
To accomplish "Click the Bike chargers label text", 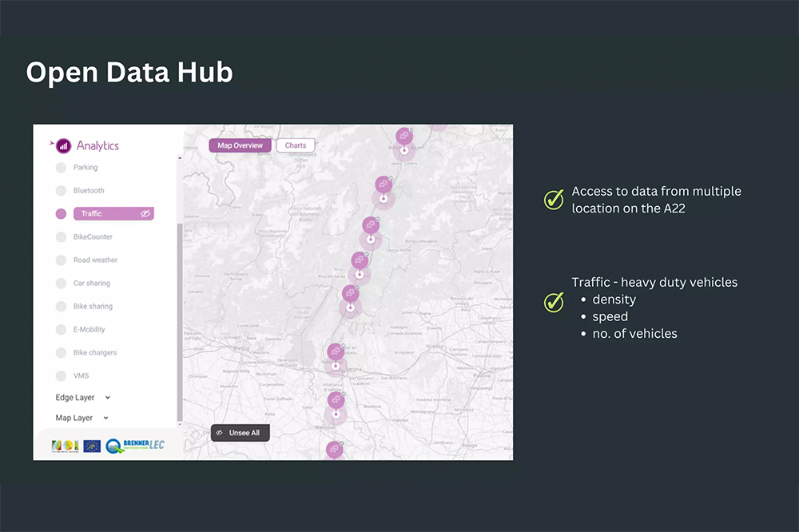I will click(95, 352).
